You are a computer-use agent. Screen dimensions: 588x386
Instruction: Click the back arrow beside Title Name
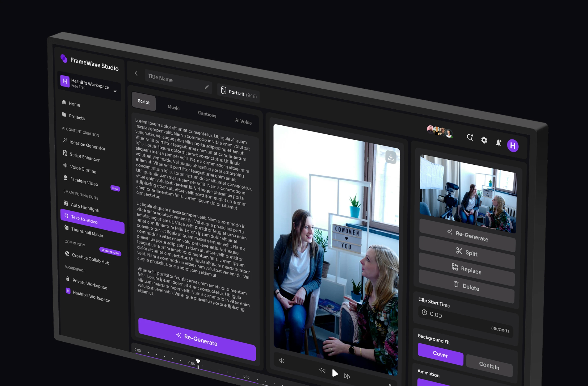[136, 73]
